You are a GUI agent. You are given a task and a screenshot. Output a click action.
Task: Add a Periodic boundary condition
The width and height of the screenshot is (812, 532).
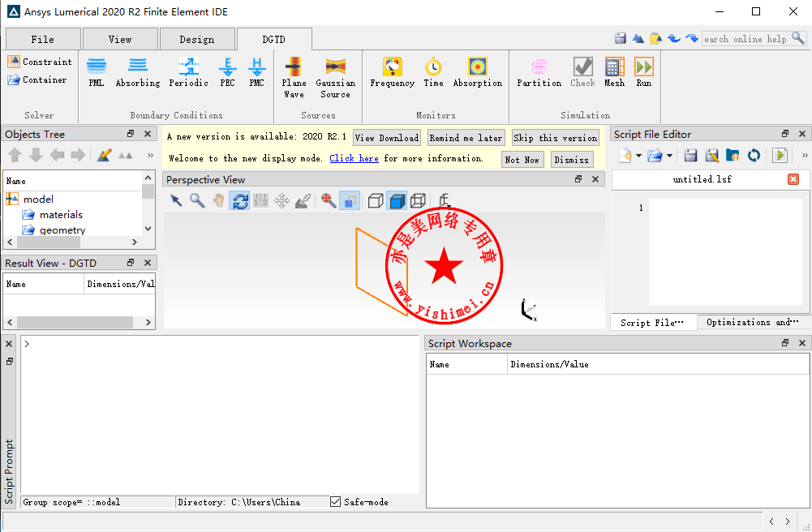pos(188,72)
